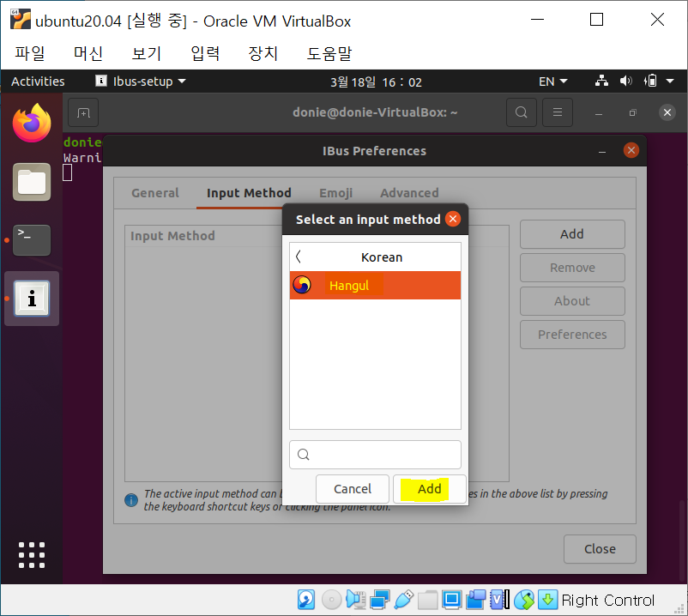Open the 도움말 menu
Viewport: 688px width, 616px height.
[329, 53]
